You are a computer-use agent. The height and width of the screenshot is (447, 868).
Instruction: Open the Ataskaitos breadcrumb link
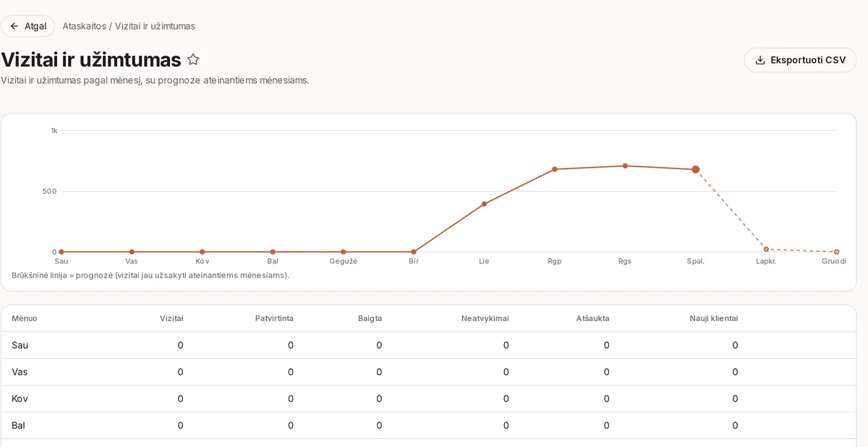85,26
